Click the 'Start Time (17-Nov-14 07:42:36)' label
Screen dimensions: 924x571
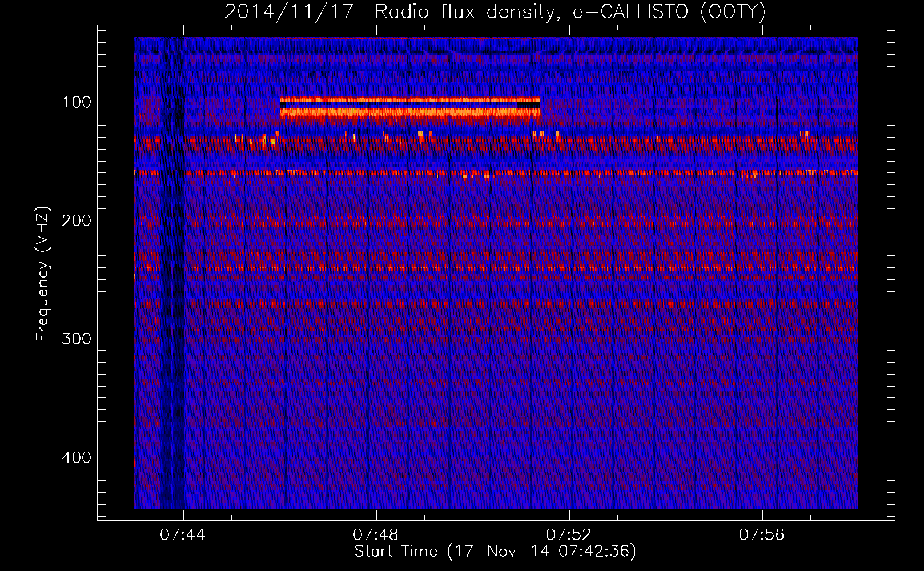pyautogui.click(x=495, y=552)
